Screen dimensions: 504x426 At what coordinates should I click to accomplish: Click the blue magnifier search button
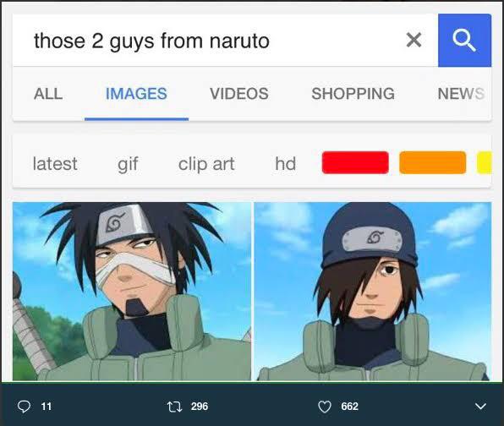[x=464, y=41]
